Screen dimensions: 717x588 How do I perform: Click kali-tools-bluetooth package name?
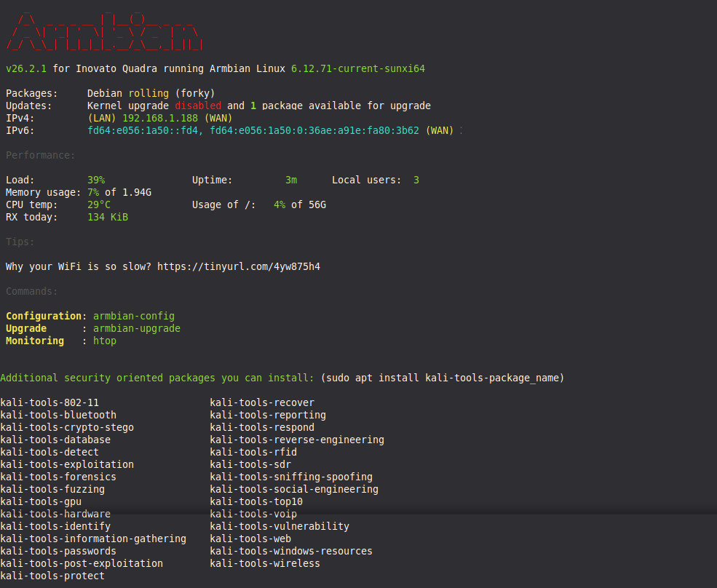[58, 415]
